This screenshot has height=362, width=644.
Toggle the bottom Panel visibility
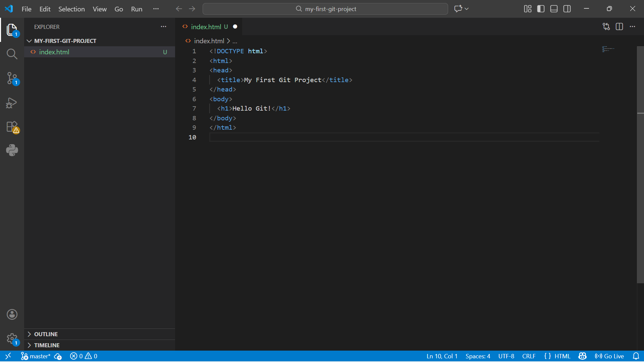[x=554, y=9]
